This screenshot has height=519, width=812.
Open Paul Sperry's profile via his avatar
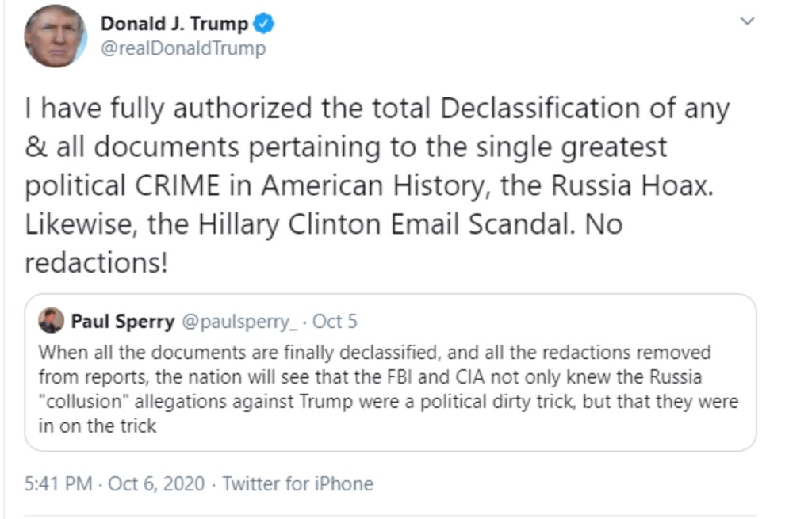(x=49, y=320)
